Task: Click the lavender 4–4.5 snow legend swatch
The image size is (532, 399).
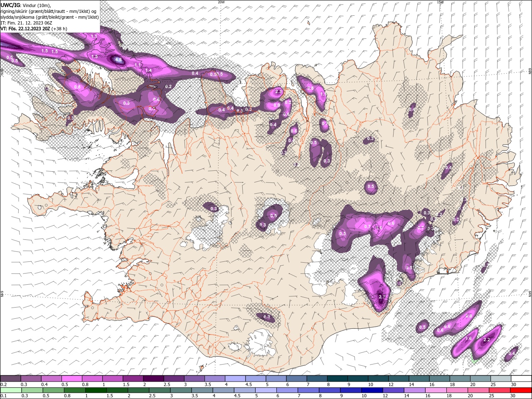Action: [x=235, y=379]
